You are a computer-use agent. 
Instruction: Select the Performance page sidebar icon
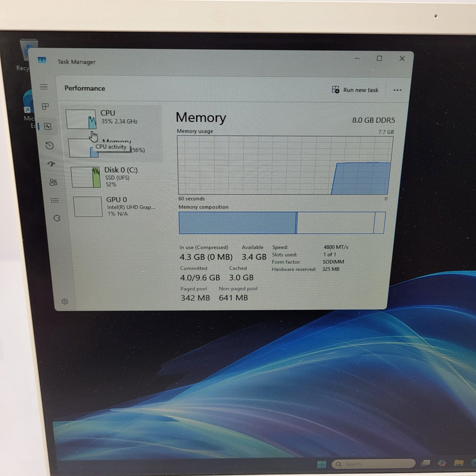pyautogui.click(x=48, y=127)
